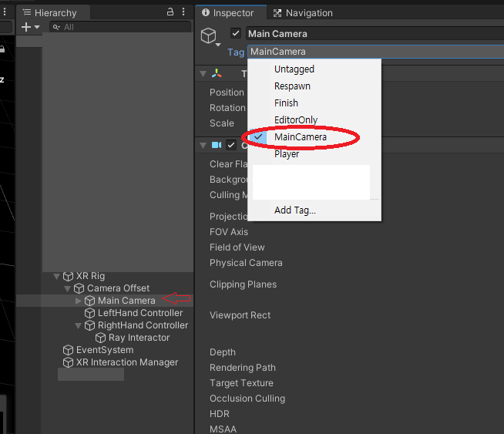The width and height of the screenshot is (504, 434).
Task: Toggle the Main Camera active checkbox
Action: (236, 33)
